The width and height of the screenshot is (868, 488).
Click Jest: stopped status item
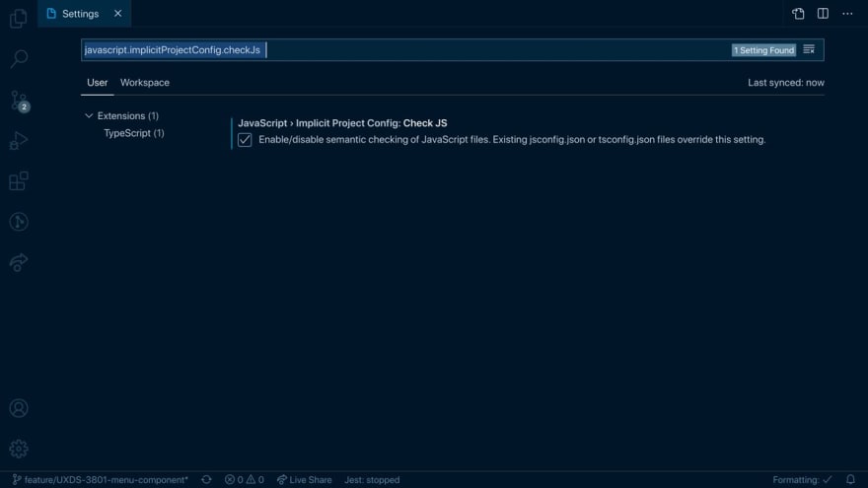point(372,480)
